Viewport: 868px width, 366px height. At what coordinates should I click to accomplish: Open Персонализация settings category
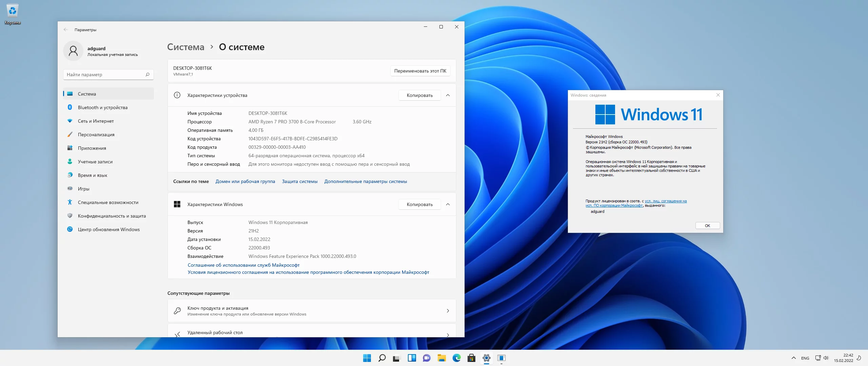click(x=96, y=135)
